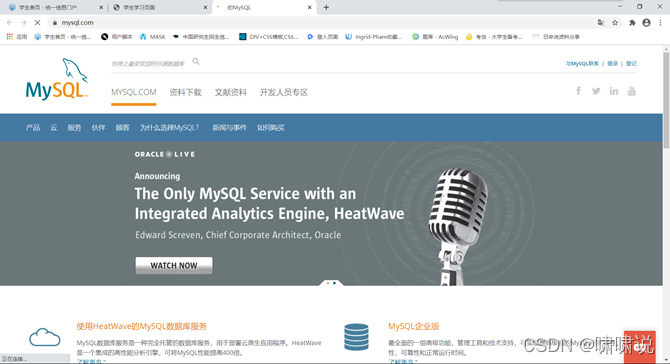The height and width of the screenshot is (364, 670).
Task: Open the 云 menu in blue bar
Action: (53, 127)
